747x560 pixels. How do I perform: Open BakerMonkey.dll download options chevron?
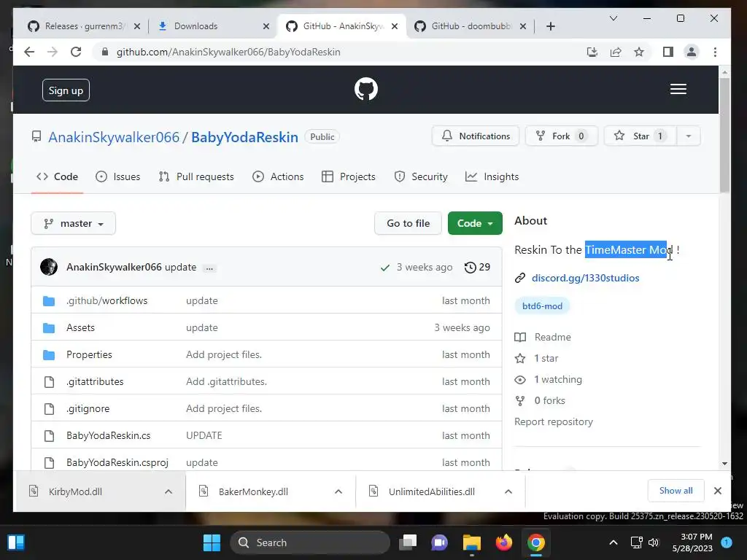pos(338,491)
